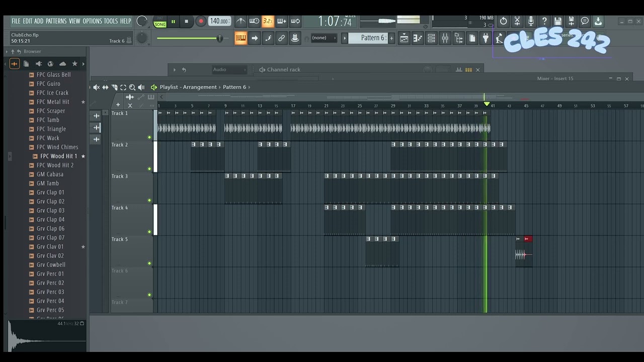Toggle the countdown before recording 3.2.1 button
644x362 pixels.
(268, 21)
